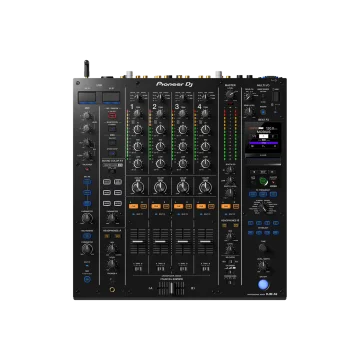This screenshot has height=360, width=360.
Task: Click the BEAT FX TIME knob
Action: coord(263,248)
